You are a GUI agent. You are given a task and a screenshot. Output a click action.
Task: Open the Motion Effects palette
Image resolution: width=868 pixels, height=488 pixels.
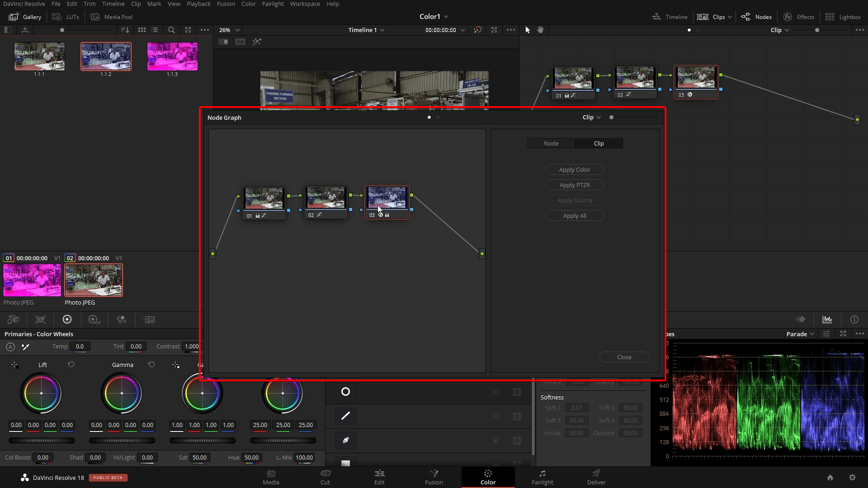[x=149, y=319]
